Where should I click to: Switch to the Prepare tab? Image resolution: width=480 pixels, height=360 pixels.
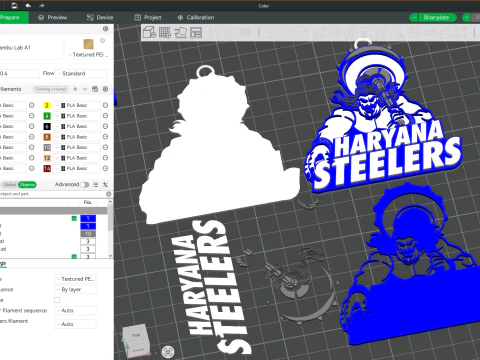13,18
